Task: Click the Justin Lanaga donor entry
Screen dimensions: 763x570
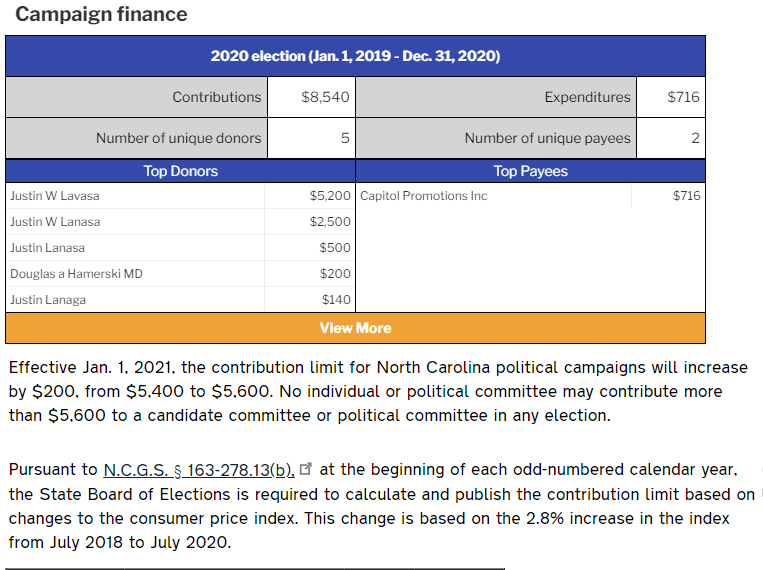Action: 48,300
